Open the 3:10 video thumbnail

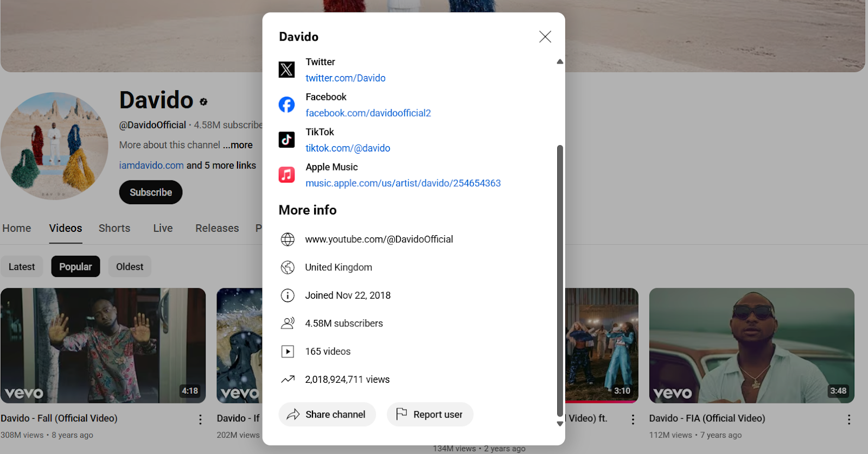coord(602,345)
